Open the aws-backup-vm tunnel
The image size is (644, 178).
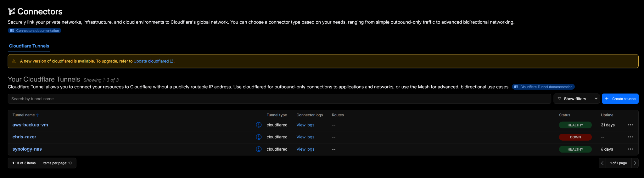click(30, 125)
